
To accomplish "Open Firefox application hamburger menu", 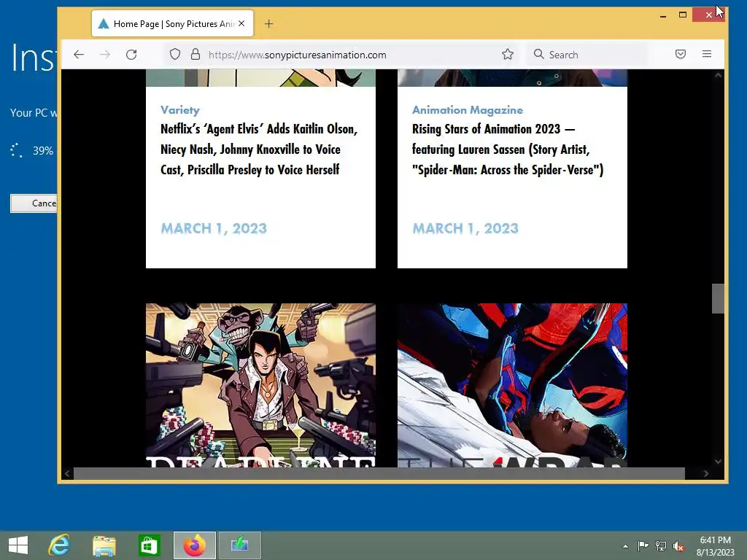I will pyautogui.click(x=707, y=54).
